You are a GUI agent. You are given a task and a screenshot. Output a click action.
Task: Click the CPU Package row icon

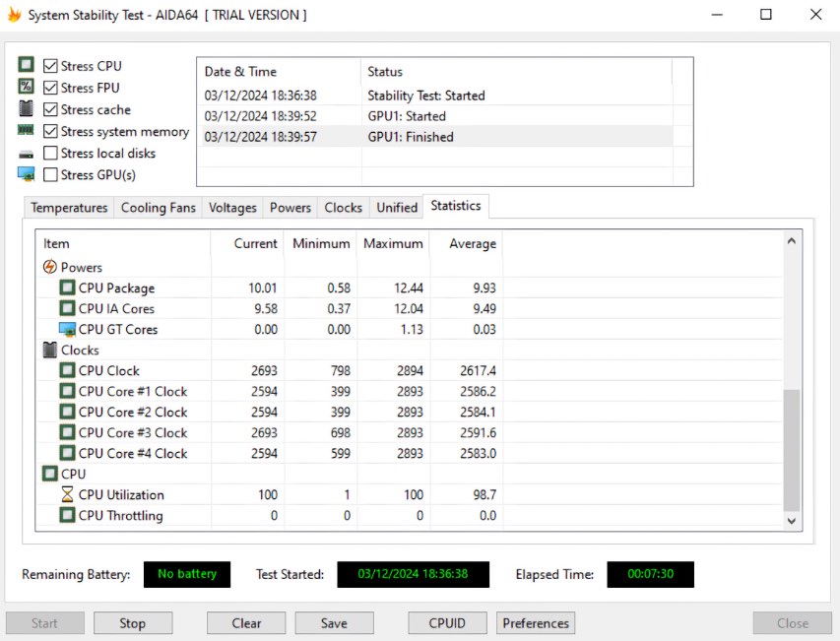pyautogui.click(x=67, y=288)
